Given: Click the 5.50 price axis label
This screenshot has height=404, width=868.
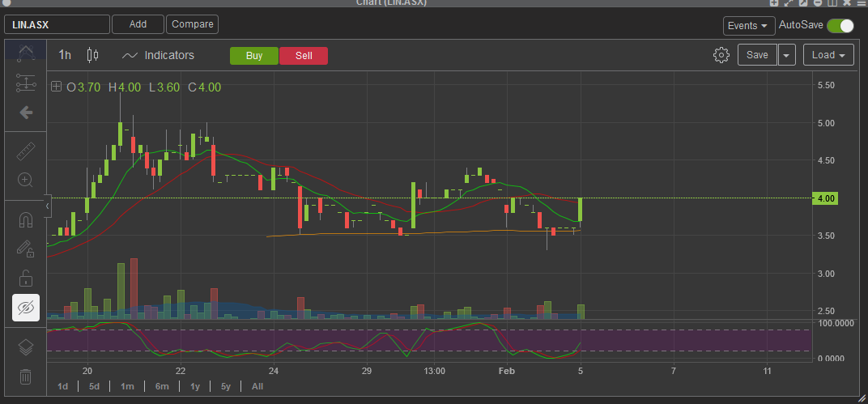Looking at the screenshot, I should pos(825,85).
